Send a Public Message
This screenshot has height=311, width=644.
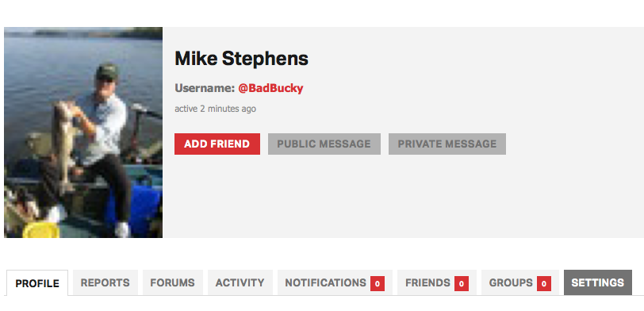click(324, 144)
